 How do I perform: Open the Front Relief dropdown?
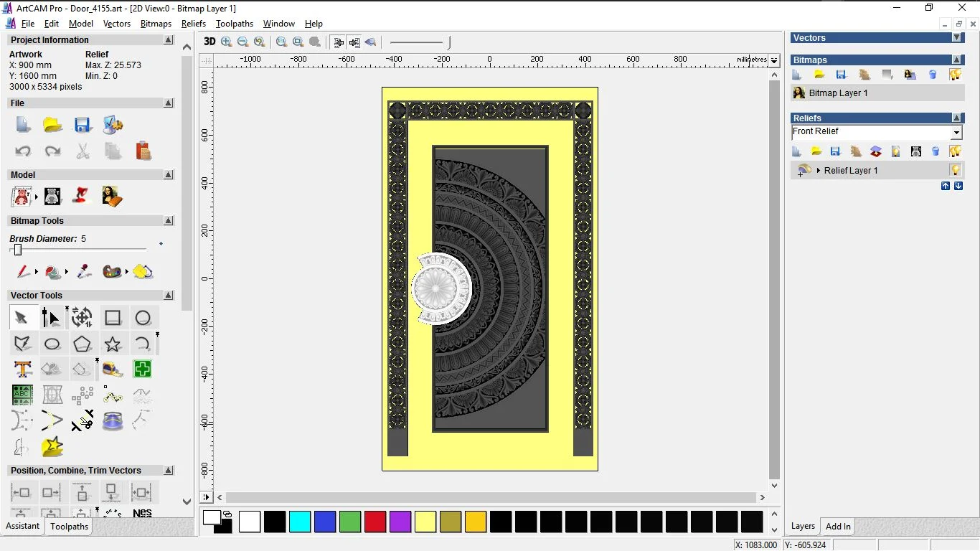956,133
